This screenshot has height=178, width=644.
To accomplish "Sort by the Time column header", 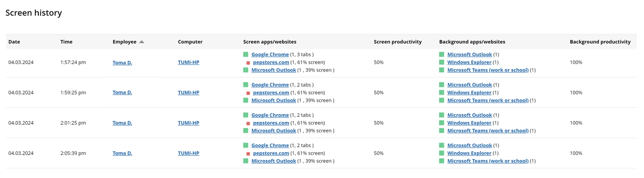I will click(x=66, y=42).
